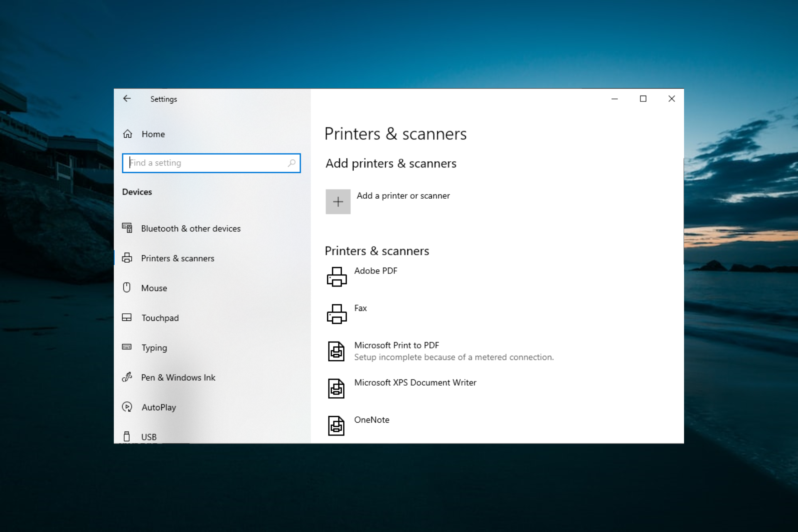Select Bluetooth & other devices menu item
This screenshot has height=532, width=798.
[191, 228]
